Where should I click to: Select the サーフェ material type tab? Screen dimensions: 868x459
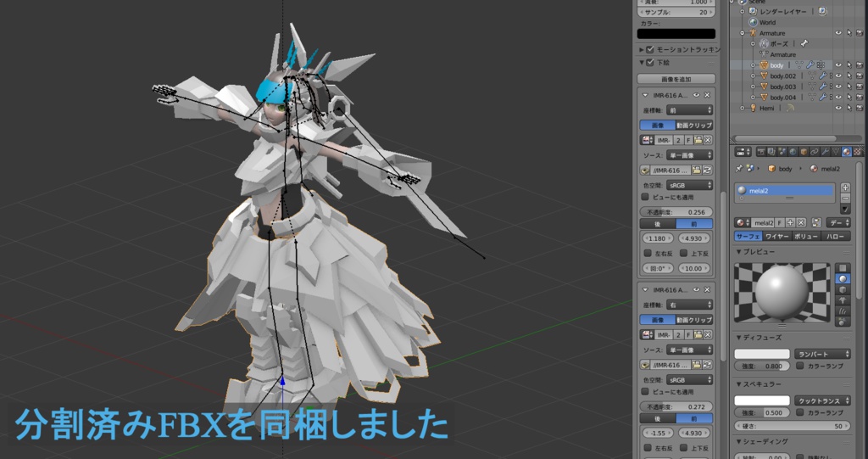[748, 236]
